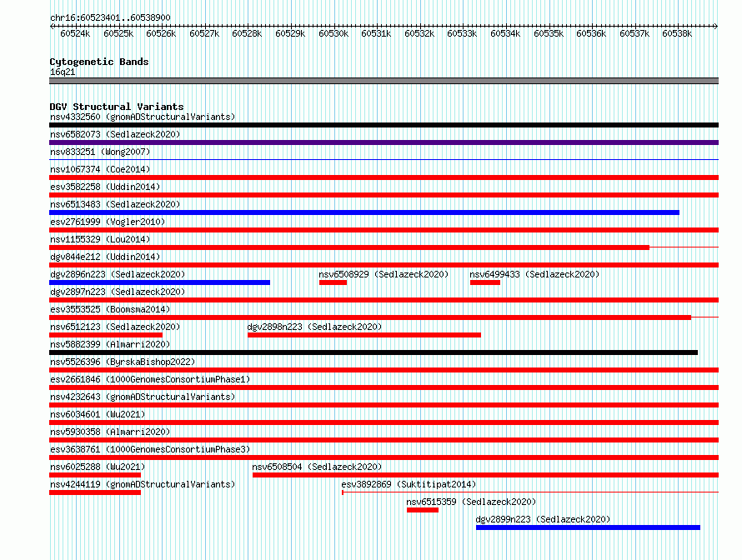Click the Cytogenetic Bands track title
742x560 pixels.
pyautogui.click(x=99, y=62)
